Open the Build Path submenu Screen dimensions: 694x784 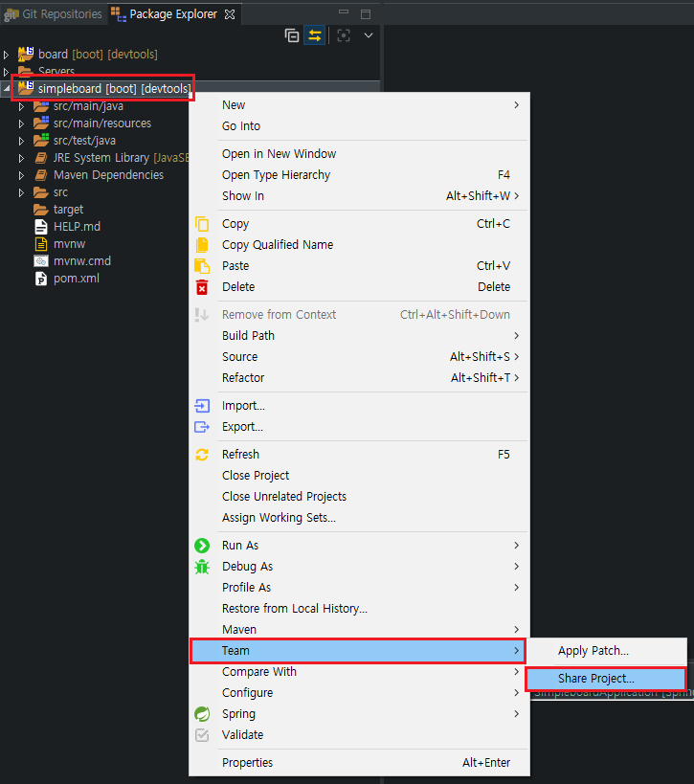(x=359, y=335)
